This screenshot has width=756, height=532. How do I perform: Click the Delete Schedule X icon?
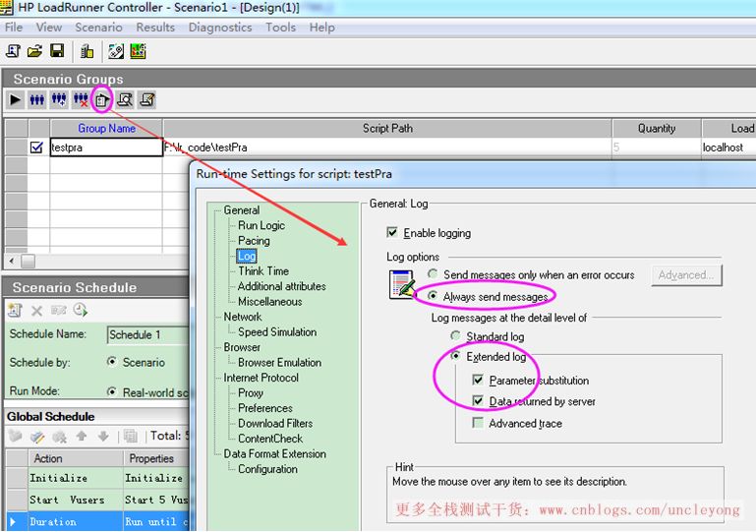coord(36,310)
